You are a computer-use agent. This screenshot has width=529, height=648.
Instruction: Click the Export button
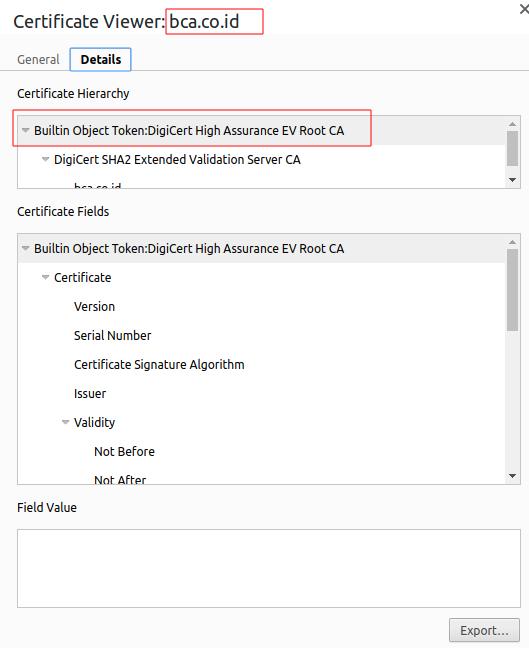coord(484,631)
